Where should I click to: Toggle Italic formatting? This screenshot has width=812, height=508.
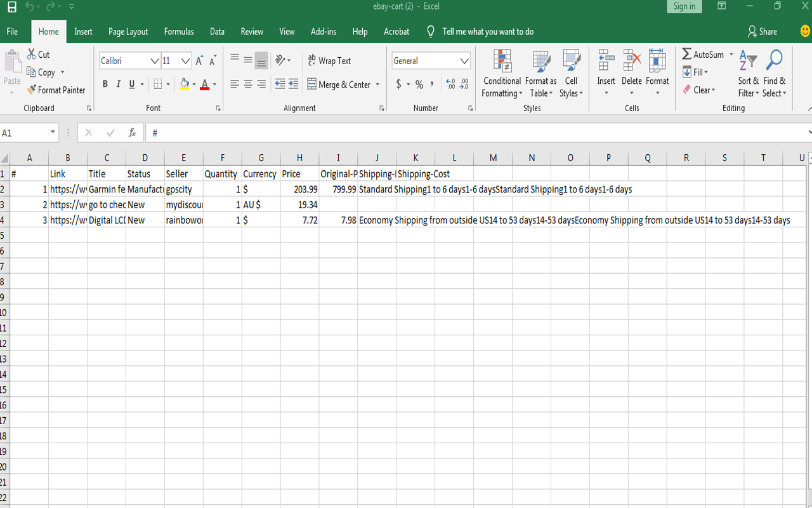(x=119, y=84)
